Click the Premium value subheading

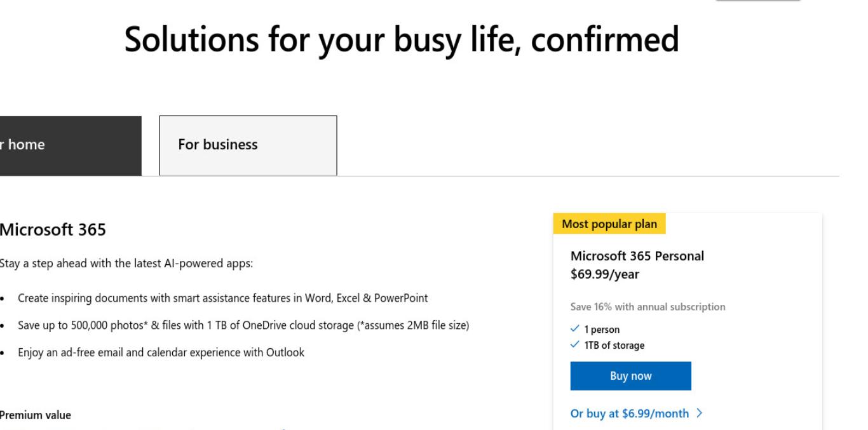click(x=36, y=415)
